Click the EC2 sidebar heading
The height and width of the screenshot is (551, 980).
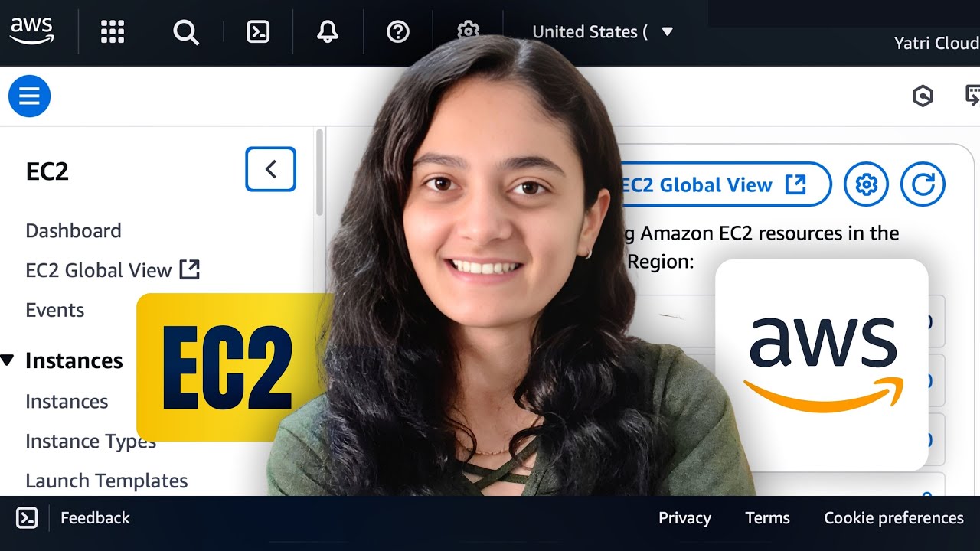pos(47,171)
